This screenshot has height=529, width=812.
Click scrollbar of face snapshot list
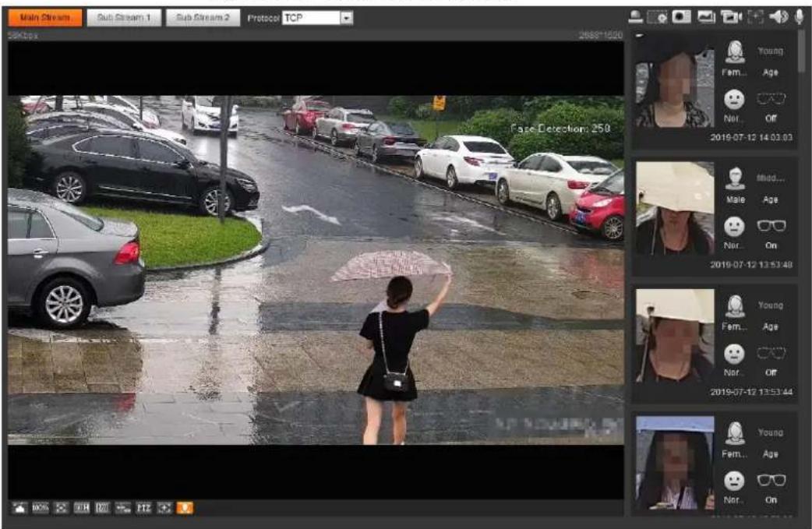pyautogui.click(x=802, y=51)
